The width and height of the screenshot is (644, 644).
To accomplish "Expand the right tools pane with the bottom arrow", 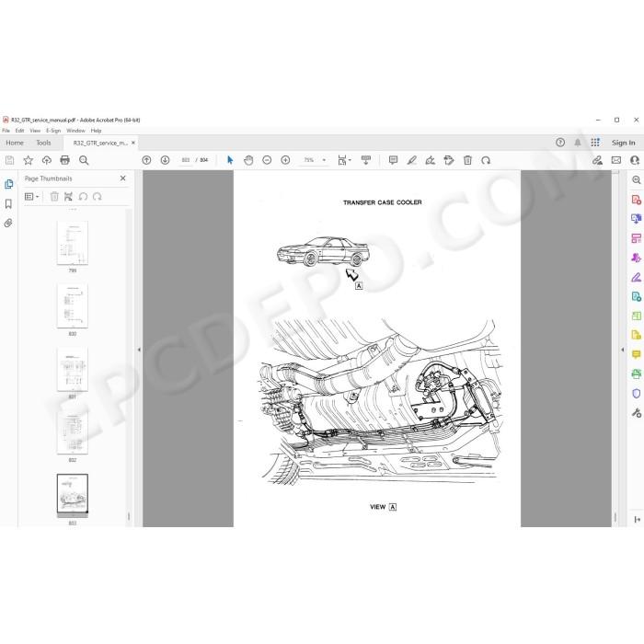I will [x=637, y=520].
